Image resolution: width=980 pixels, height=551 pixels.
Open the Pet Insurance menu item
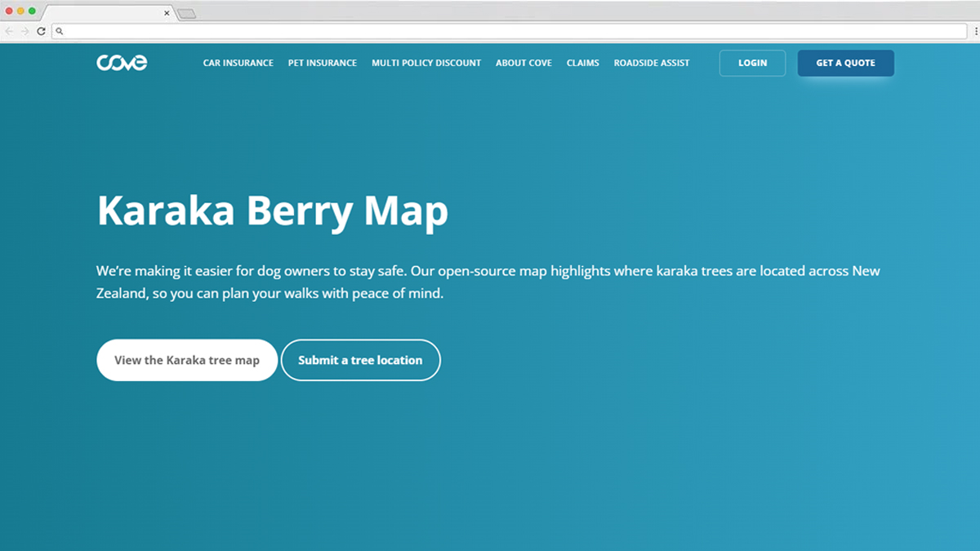click(x=322, y=63)
